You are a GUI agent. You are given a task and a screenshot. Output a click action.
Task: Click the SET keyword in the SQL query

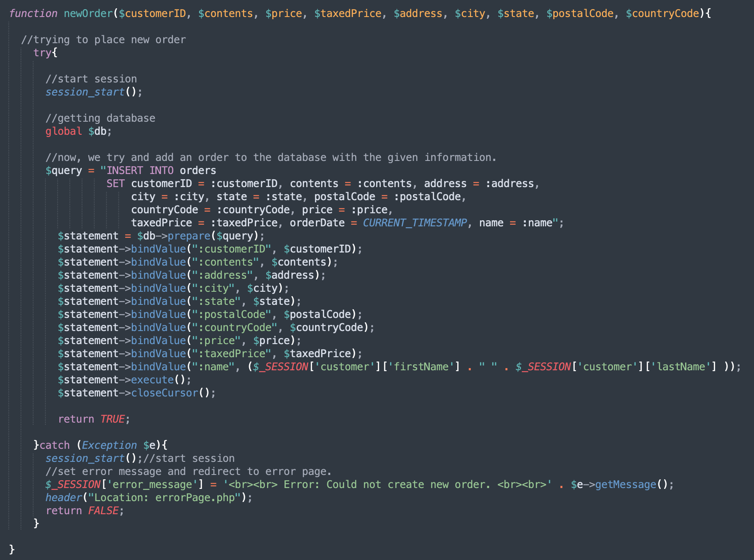click(x=116, y=184)
